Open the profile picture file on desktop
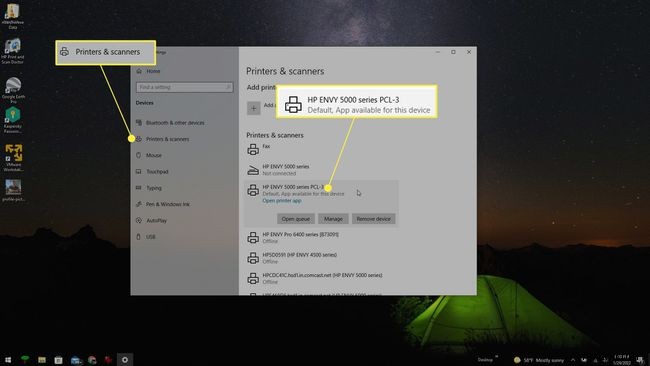The height and width of the screenshot is (366, 650). click(13, 190)
